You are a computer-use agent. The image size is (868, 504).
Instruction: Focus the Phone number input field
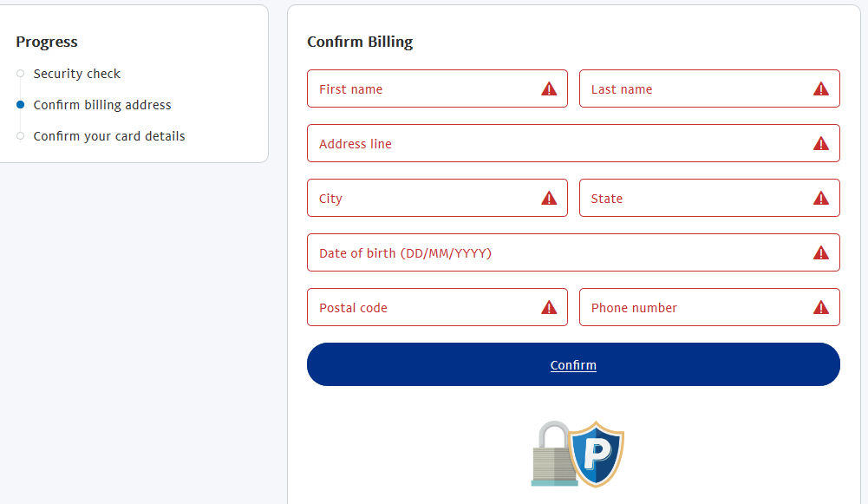[x=709, y=307]
